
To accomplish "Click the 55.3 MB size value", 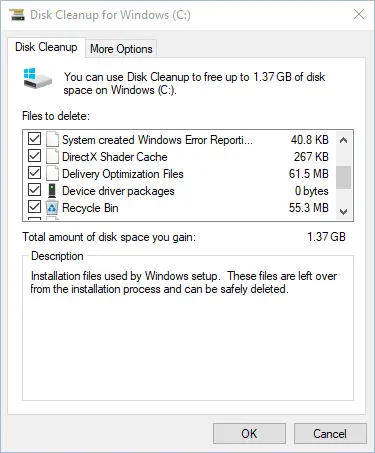I will point(309,208).
